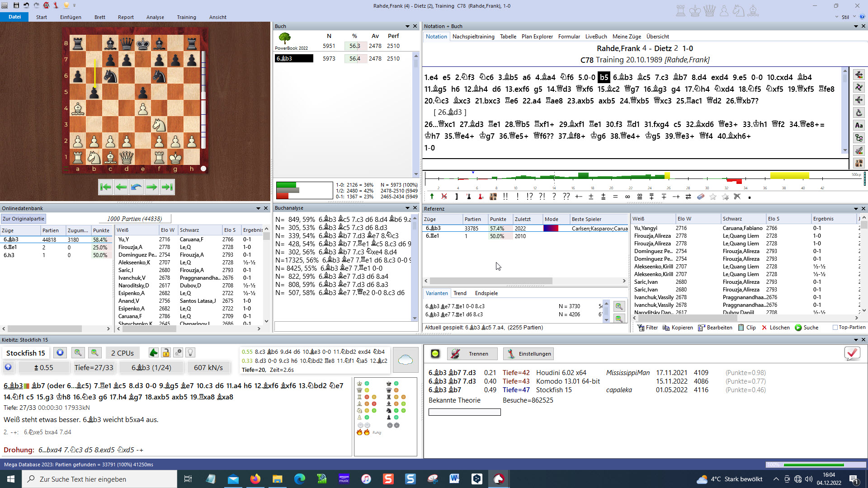This screenshot has height=488, width=868.
Task: Open the Training ribbon tab
Action: [186, 17]
